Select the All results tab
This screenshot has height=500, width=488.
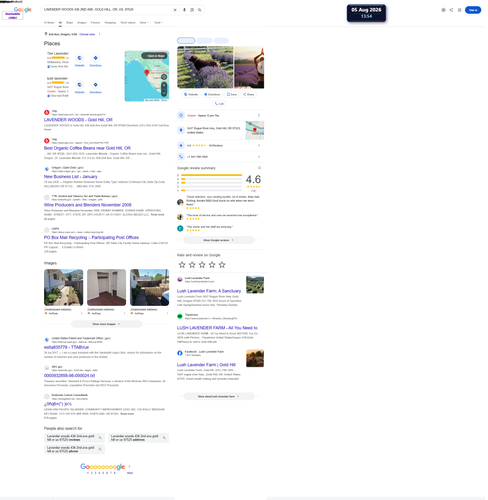[60, 22]
